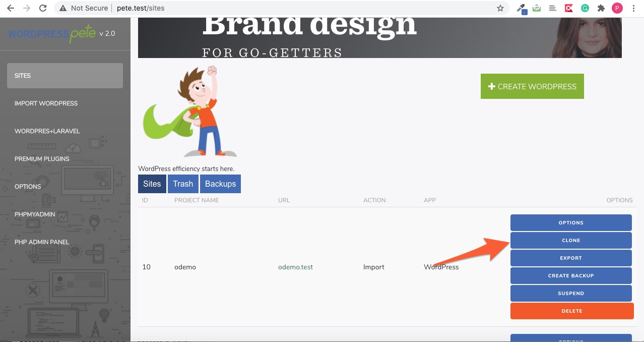Click the address bar URL pete.test/sites
Screen dimensions: 644x342
(x=141, y=8)
